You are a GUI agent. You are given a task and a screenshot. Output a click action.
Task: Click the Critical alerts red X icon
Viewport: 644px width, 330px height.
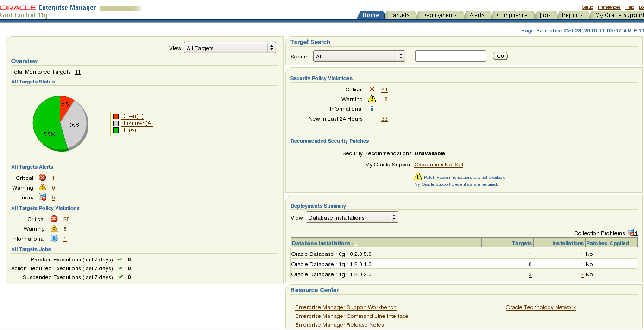coord(43,178)
